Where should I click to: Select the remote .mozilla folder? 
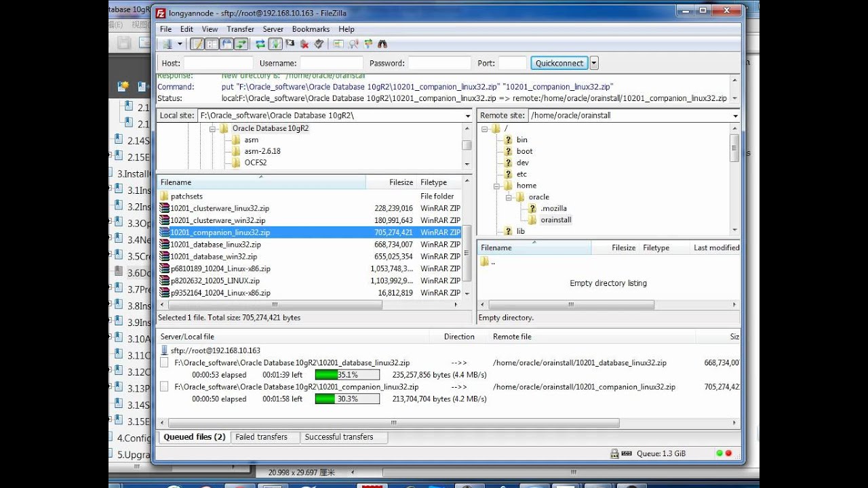[553, 209]
